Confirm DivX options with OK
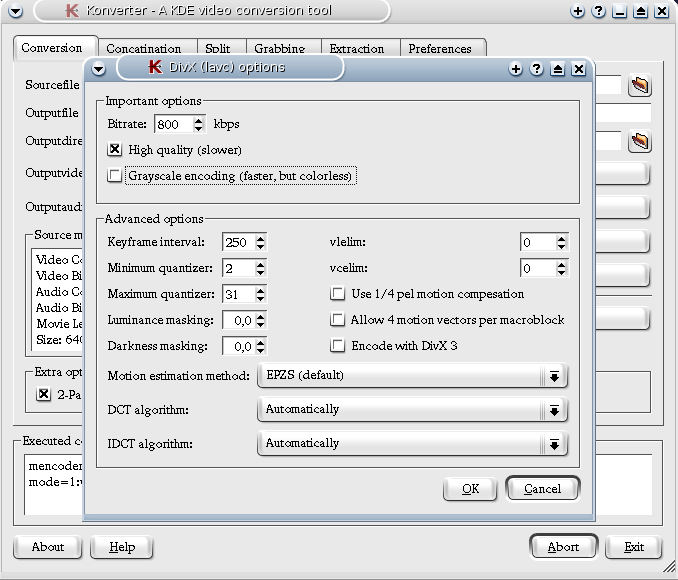The height and width of the screenshot is (580, 678). 470,489
